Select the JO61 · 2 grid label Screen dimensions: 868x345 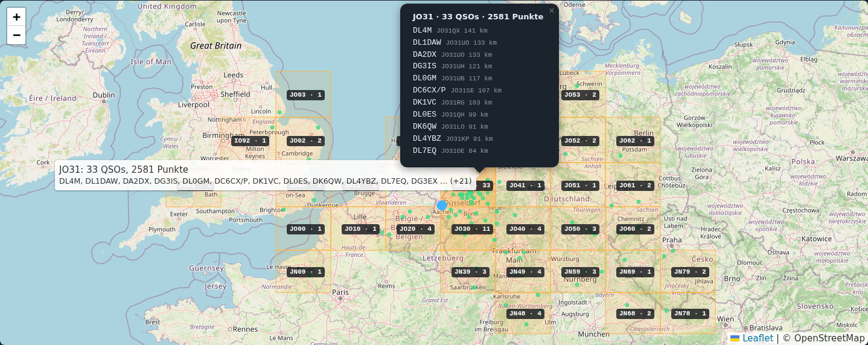(x=636, y=185)
